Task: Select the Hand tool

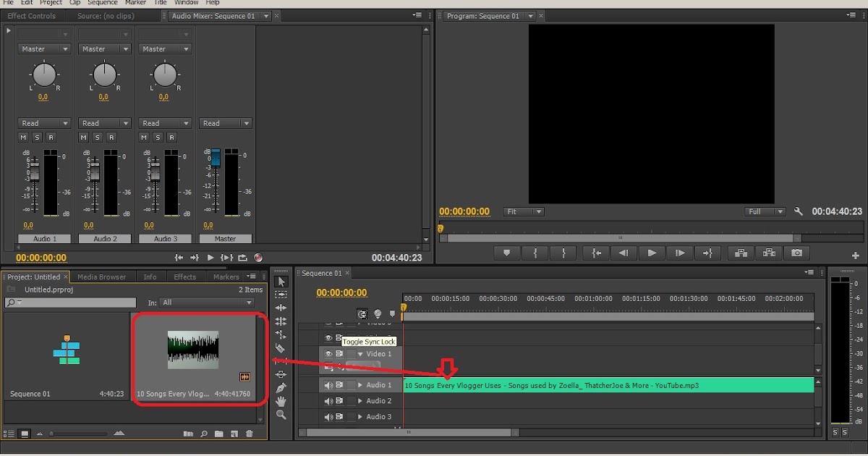Action: click(281, 400)
